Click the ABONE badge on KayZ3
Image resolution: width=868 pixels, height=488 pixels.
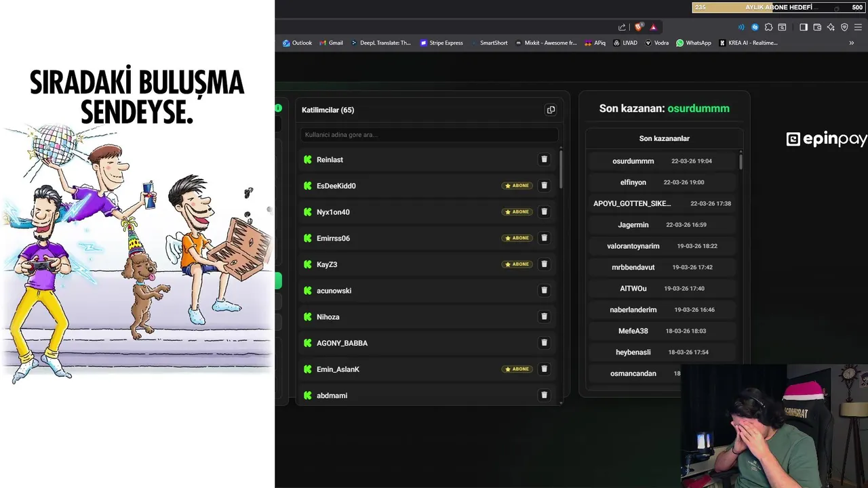point(517,264)
